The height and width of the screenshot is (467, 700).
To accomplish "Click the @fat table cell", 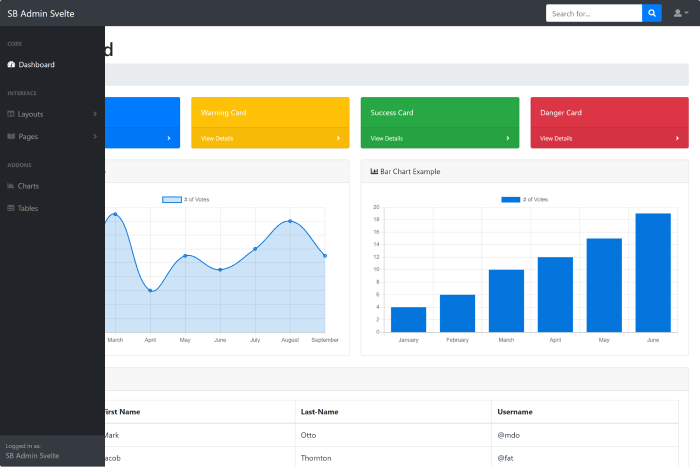I will point(585,457).
